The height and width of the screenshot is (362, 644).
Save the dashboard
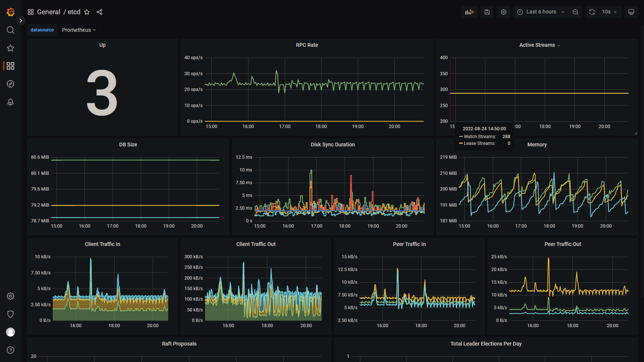click(487, 12)
